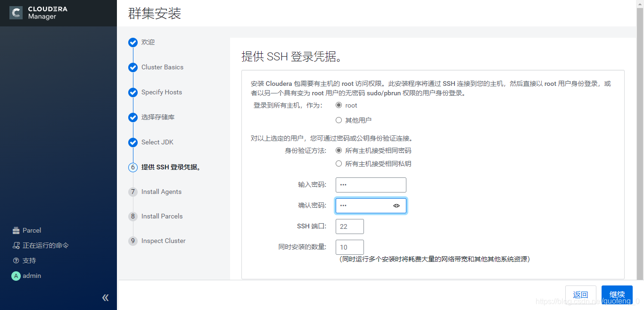Viewport: 644px width, 310px height.
Task: Click the checkmark icon beside 欢迎
Action: click(133, 42)
